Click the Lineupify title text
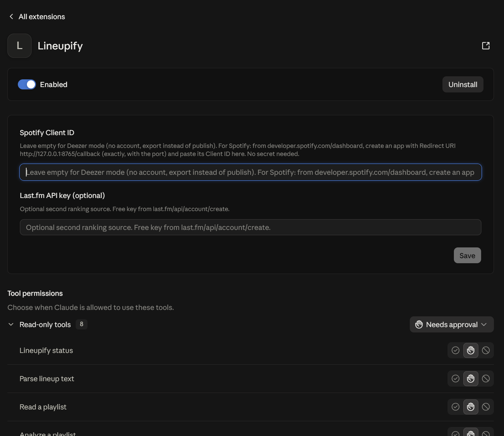Screen dimensions: 504x436 click(60, 46)
